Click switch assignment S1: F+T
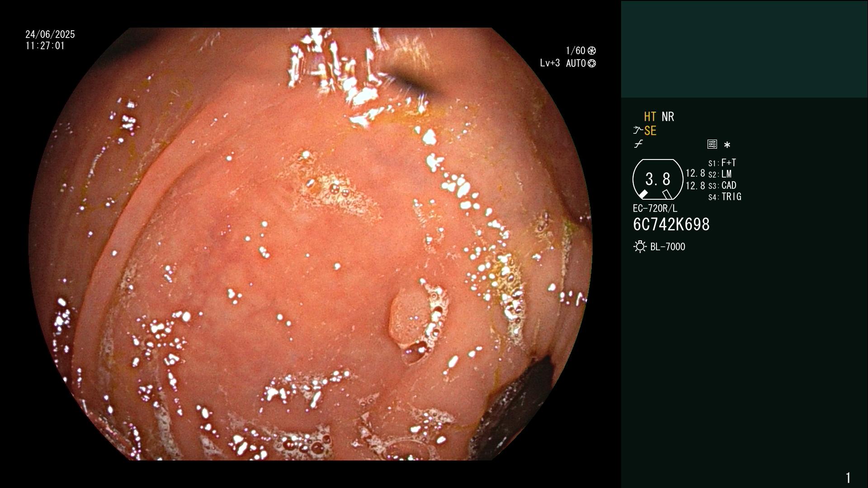The height and width of the screenshot is (488, 868). (x=722, y=163)
